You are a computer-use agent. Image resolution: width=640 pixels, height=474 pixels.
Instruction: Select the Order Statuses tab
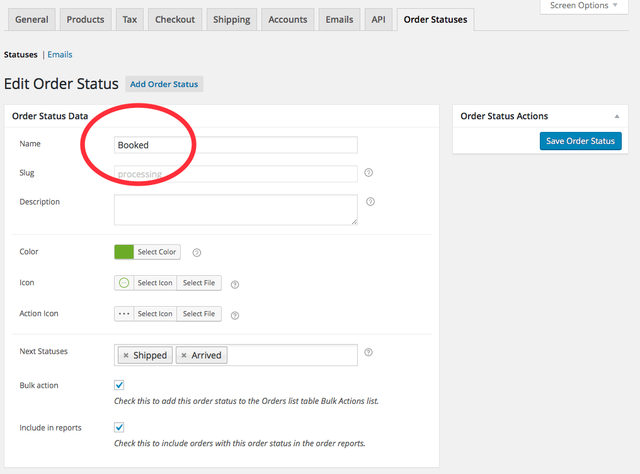click(435, 20)
